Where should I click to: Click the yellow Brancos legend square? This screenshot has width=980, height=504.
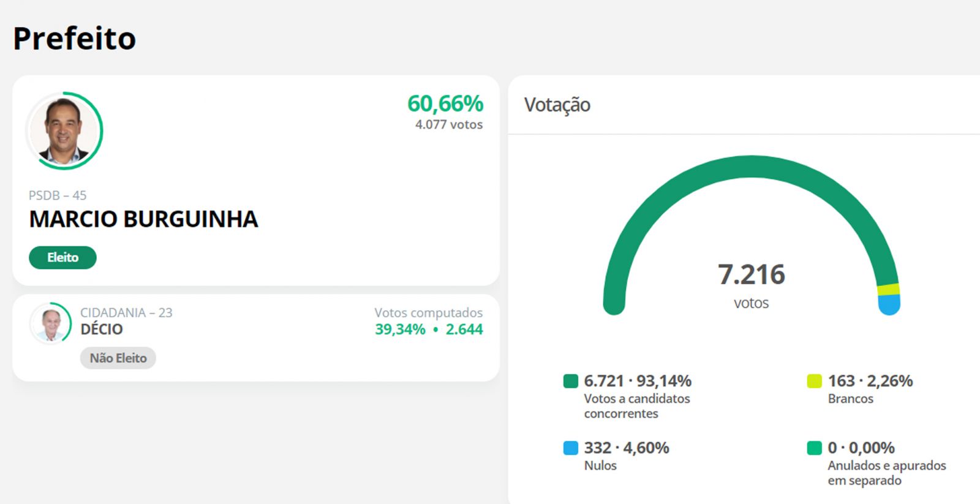(x=814, y=382)
